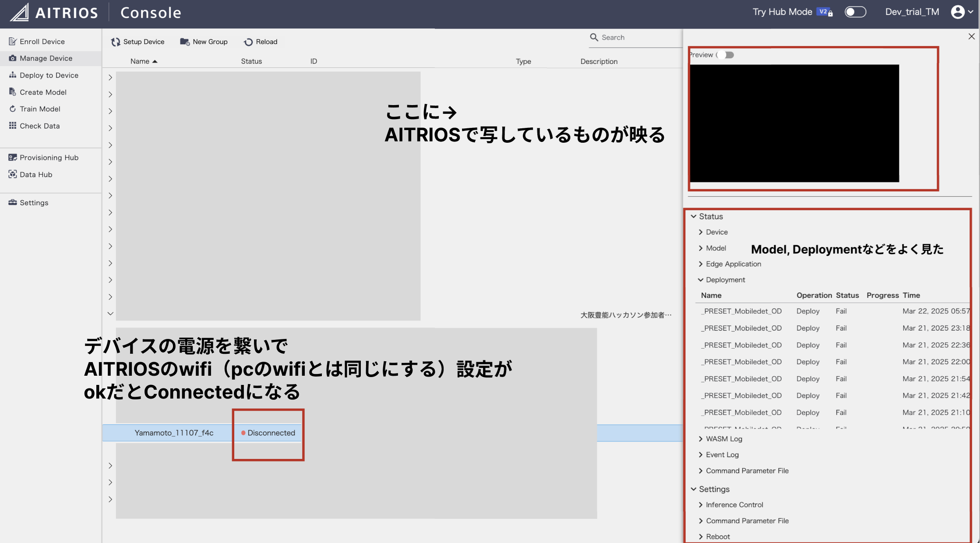Open Train Model from sidebar
Screen dimensions: 980x543
click(x=40, y=109)
